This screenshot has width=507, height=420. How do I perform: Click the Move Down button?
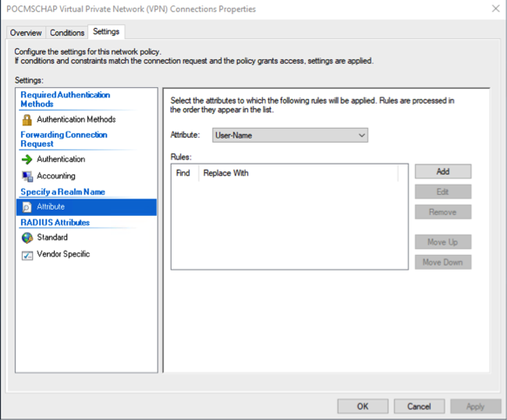pos(443,262)
